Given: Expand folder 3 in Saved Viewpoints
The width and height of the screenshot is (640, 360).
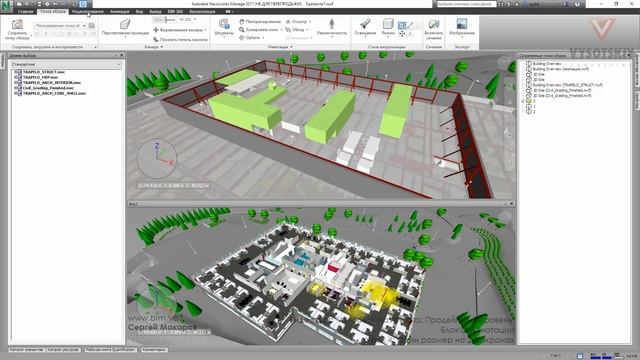Looking at the screenshot, I should pyautogui.click(x=523, y=101).
